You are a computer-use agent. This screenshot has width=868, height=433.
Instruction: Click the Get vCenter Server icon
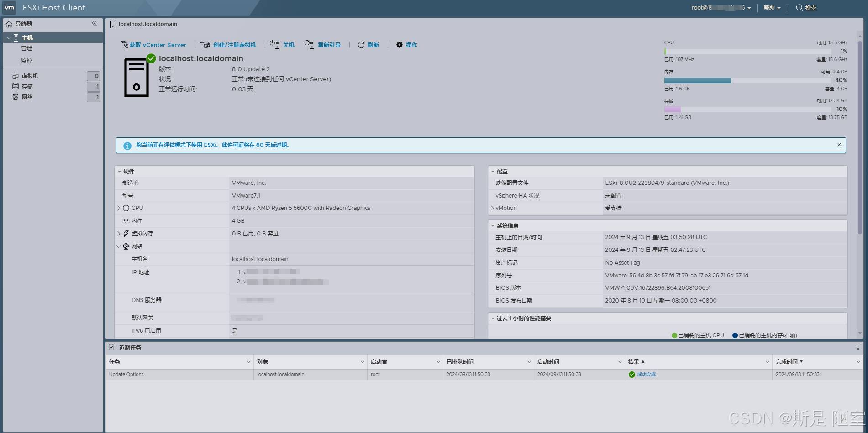pos(124,45)
